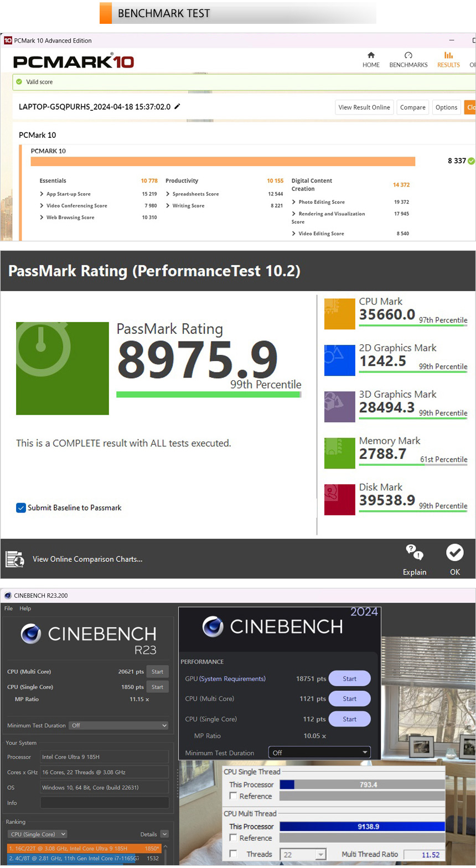Screen dimensions: 476x868
Task: Click the green PassMark Rating stopwatch icon
Action: (x=63, y=368)
